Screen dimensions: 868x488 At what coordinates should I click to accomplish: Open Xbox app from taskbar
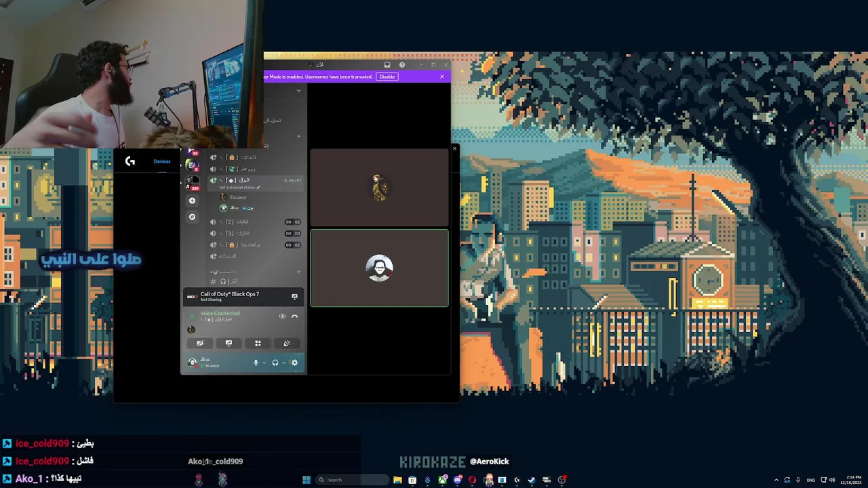point(442,480)
